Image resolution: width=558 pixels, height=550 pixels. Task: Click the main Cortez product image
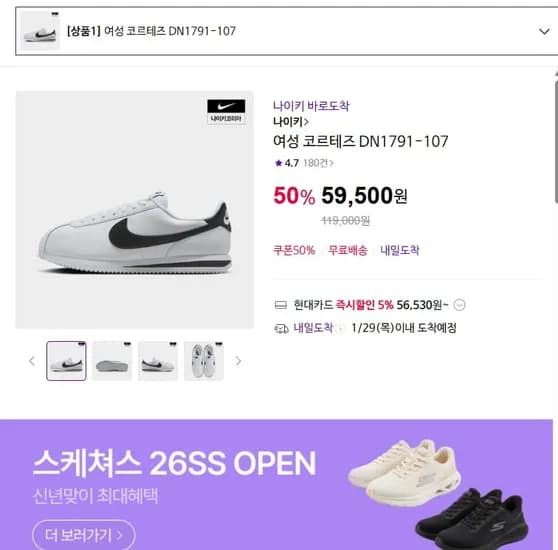coord(135,210)
